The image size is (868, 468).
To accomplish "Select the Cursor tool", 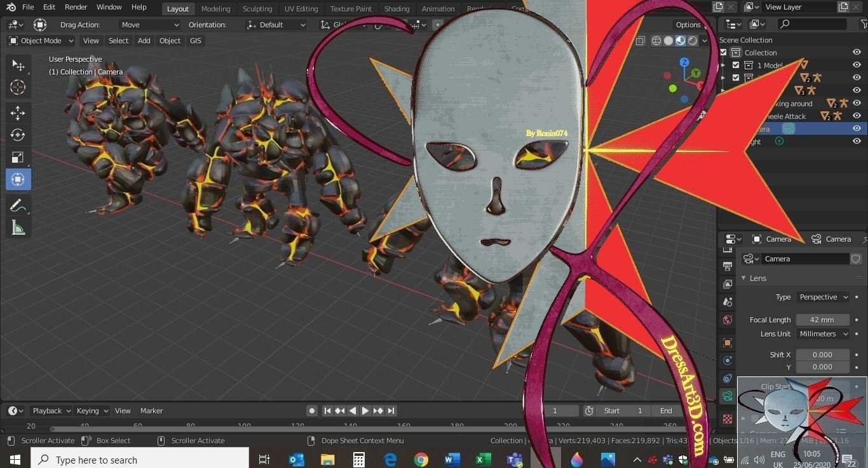I will [18, 88].
